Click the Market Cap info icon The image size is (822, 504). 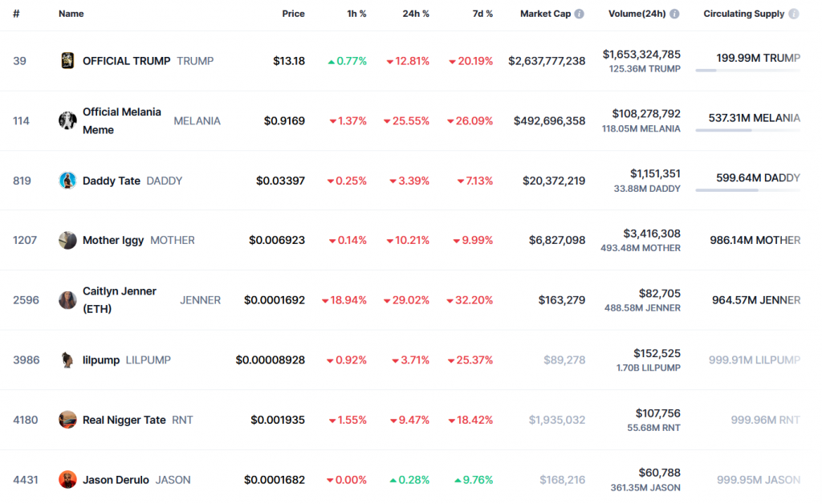[x=580, y=14]
